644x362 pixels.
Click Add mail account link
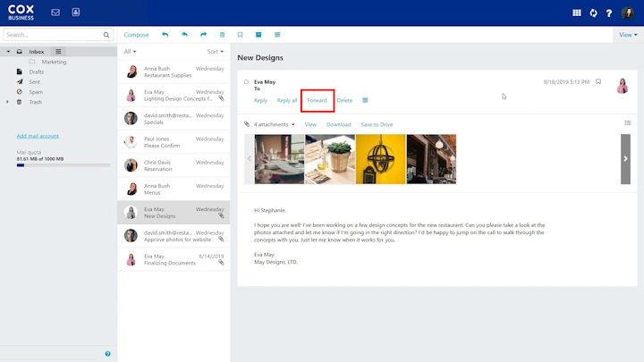(38, 136)
